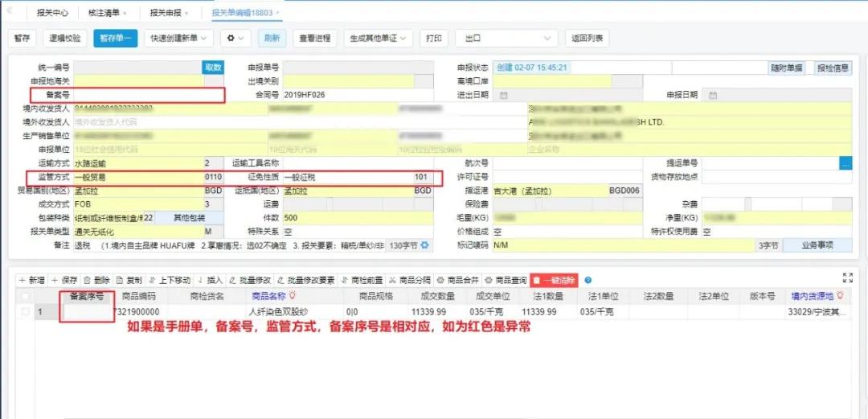Open 批量修改 batch edit
868x419 pixels.
(x=250, y=280)
